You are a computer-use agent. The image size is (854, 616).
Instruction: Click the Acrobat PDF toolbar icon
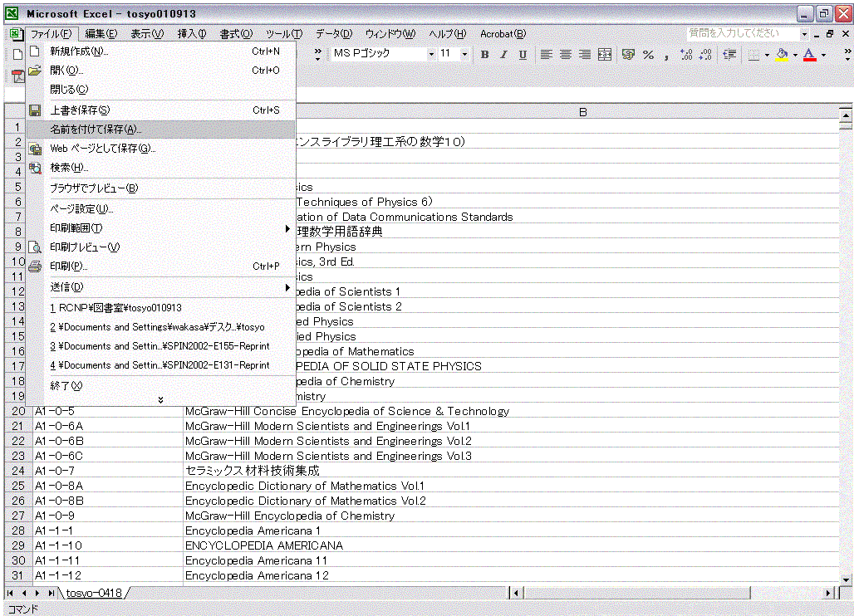(17, 76)
